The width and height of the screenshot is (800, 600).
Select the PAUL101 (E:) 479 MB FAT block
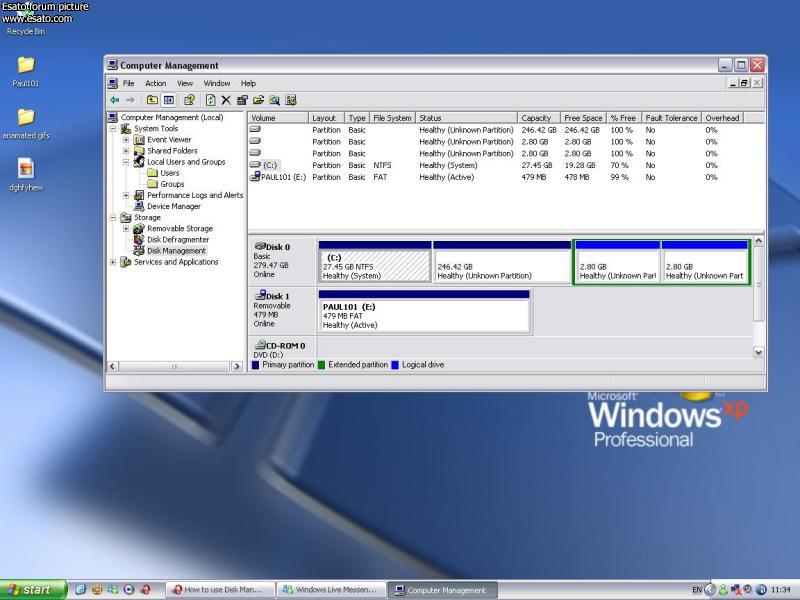[424, 311]
